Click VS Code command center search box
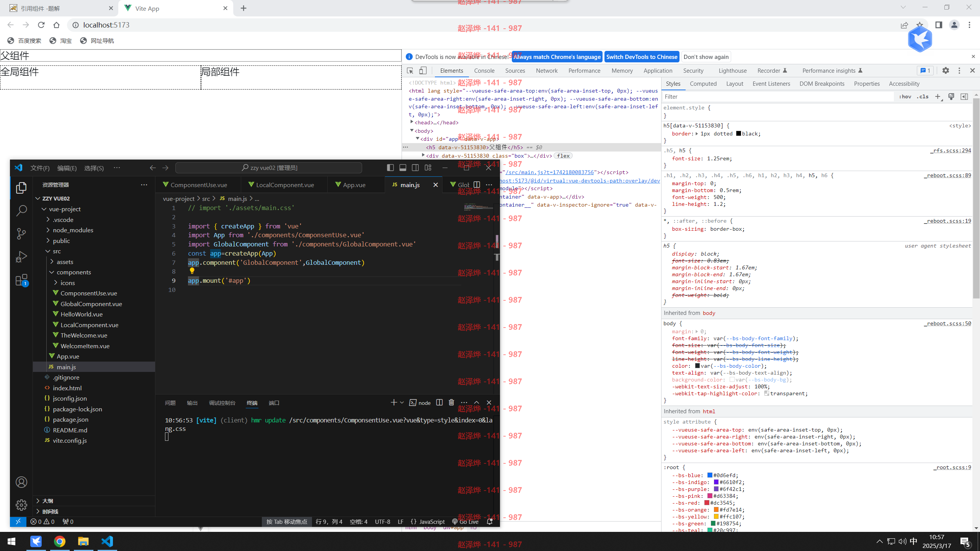 (x=269, y=168)
